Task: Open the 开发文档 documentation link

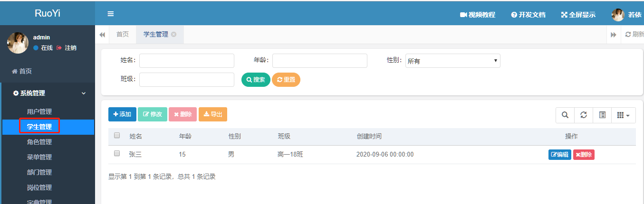Action: [529, 15]
